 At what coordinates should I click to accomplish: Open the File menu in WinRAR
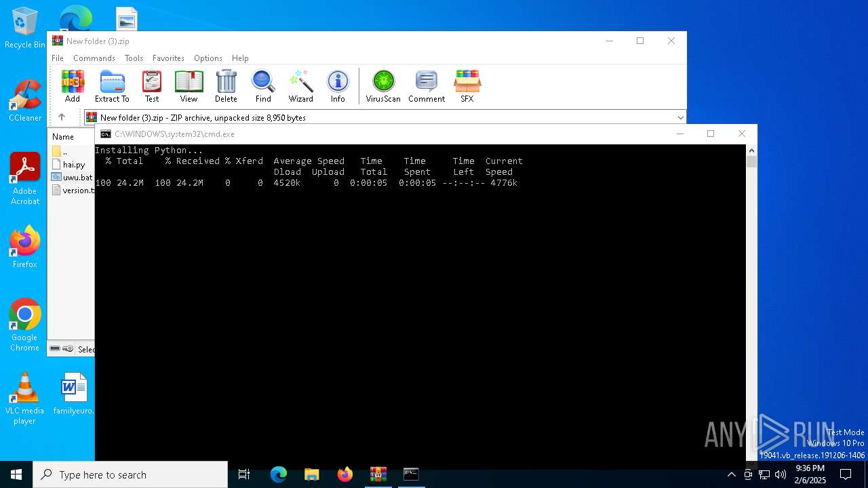click(x=58, y=58)
